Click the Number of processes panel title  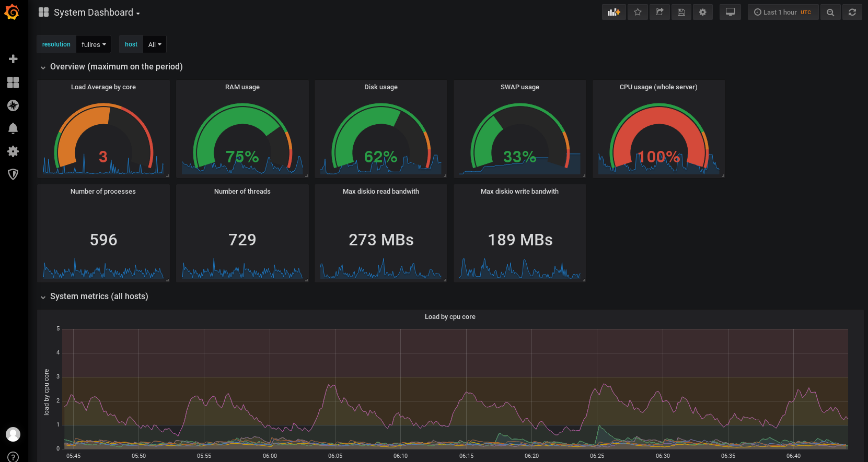point(103,192)
